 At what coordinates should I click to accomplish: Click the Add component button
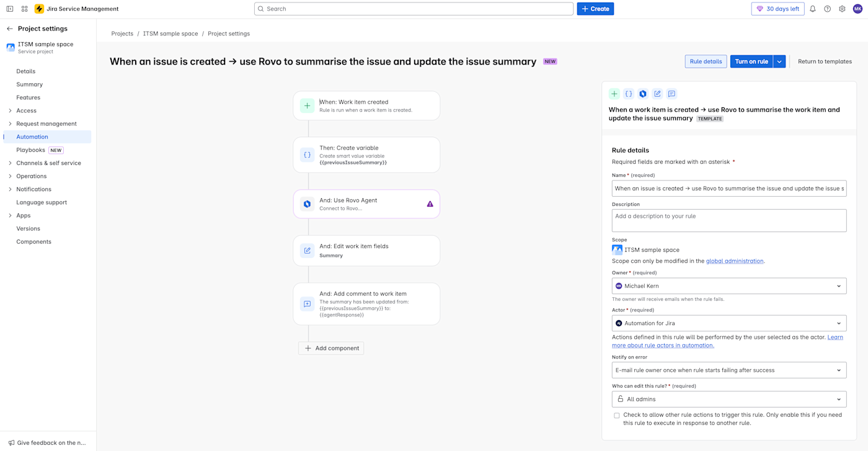(331, 348)
